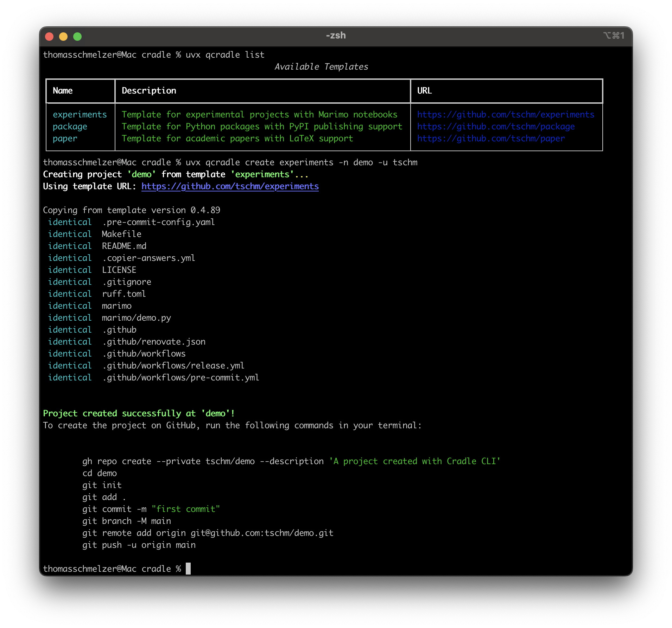Open the github.com/tschm/package URL
Viewport: 672px width, 628px height.
pos(496,127)
